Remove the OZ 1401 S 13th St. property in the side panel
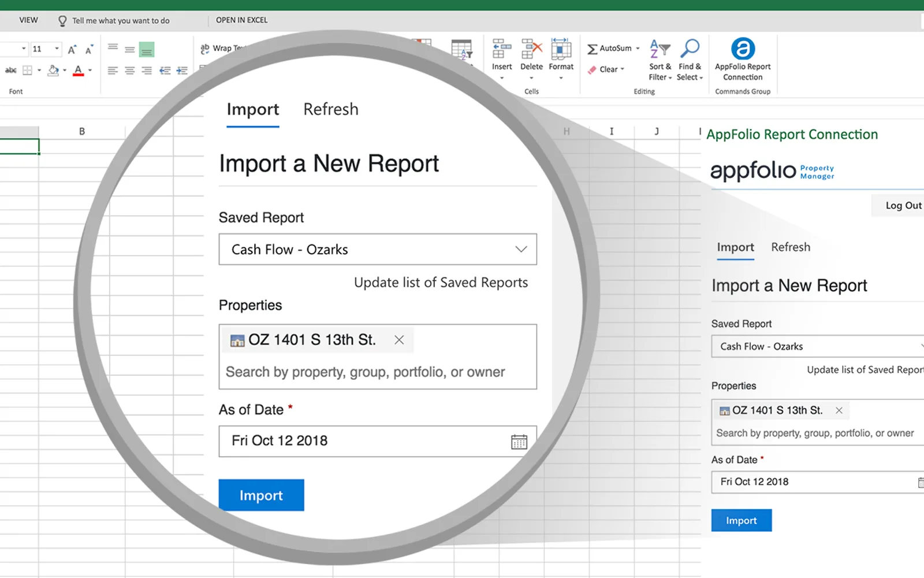Viewport: 924px width, 578px height. [839, 410]
